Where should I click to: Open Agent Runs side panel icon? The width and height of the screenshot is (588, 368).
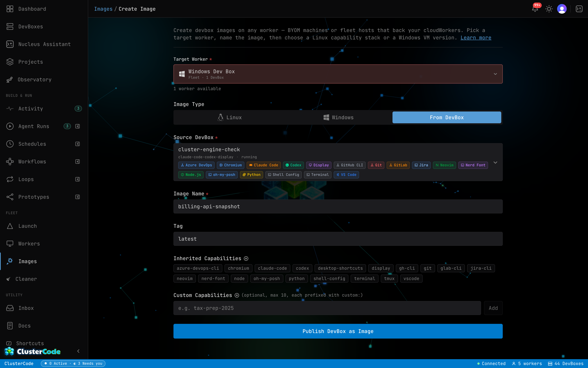coord(78,126)
